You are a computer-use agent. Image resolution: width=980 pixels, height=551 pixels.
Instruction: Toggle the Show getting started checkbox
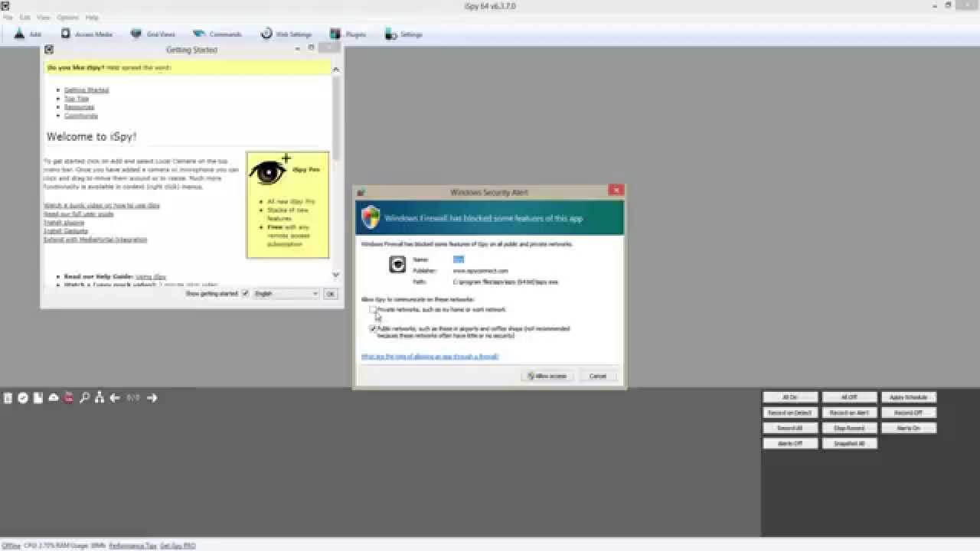tap(245, 293)
